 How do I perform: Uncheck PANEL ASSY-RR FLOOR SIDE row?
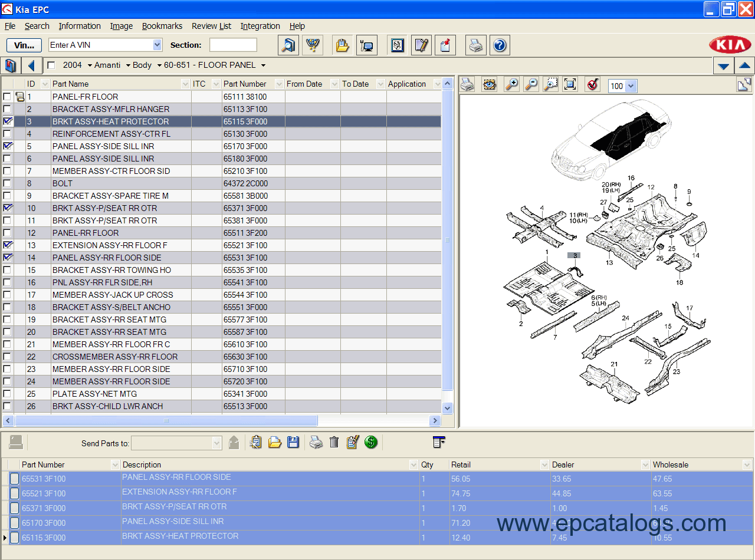7,258
